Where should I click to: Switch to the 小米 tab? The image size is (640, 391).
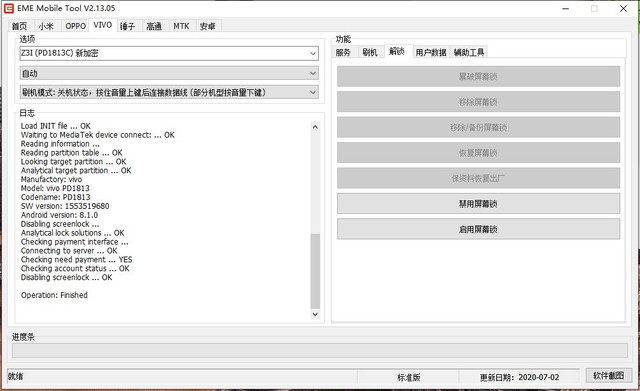pyautogui.click(x=46, y=26)
